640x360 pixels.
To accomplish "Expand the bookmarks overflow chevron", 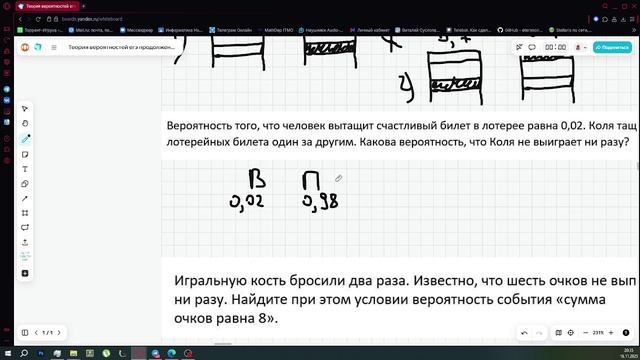I will (635, 30).
